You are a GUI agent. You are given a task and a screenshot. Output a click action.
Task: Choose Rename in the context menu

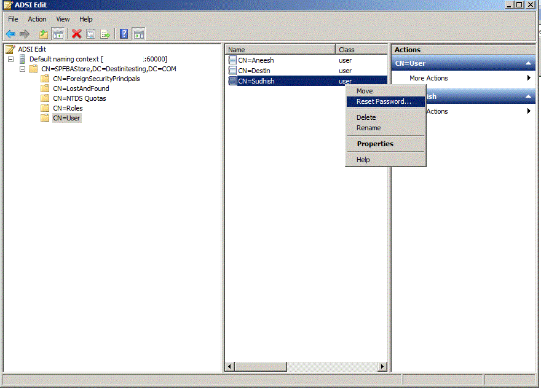(x=385, y=128)
